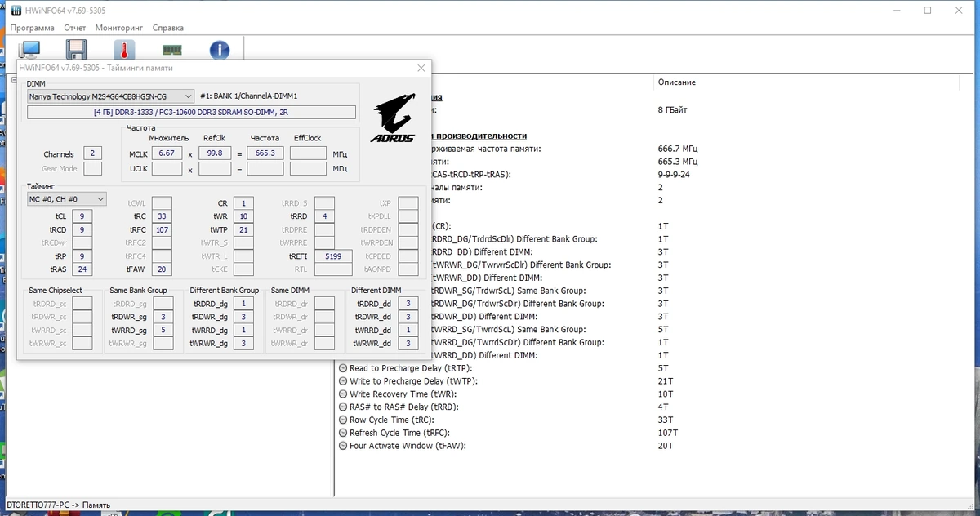Image resolution: width=980 pixels, height=516 pixels.
Task: Click the MCLK frequency field 665.3
Action: [265, 153]
